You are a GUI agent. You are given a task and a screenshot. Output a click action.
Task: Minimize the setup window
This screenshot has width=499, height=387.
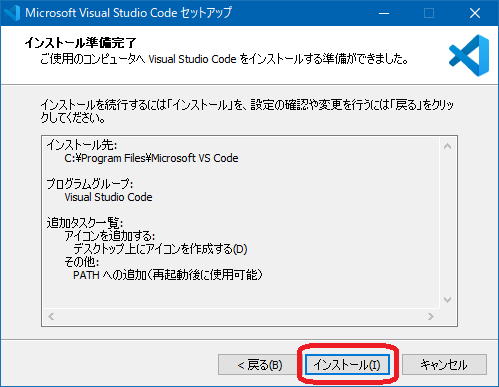[x=384, y=13]
